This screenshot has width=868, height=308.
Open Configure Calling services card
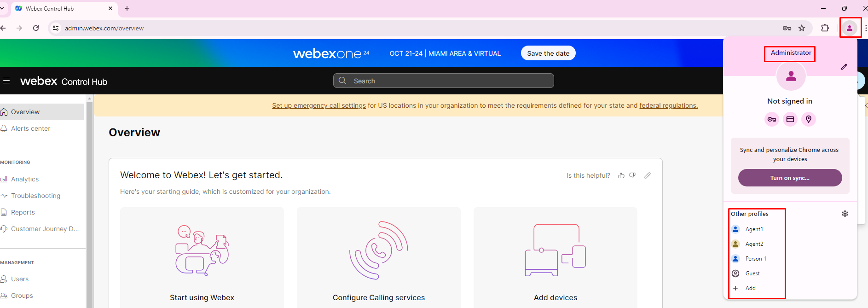(x=379, y=258)
